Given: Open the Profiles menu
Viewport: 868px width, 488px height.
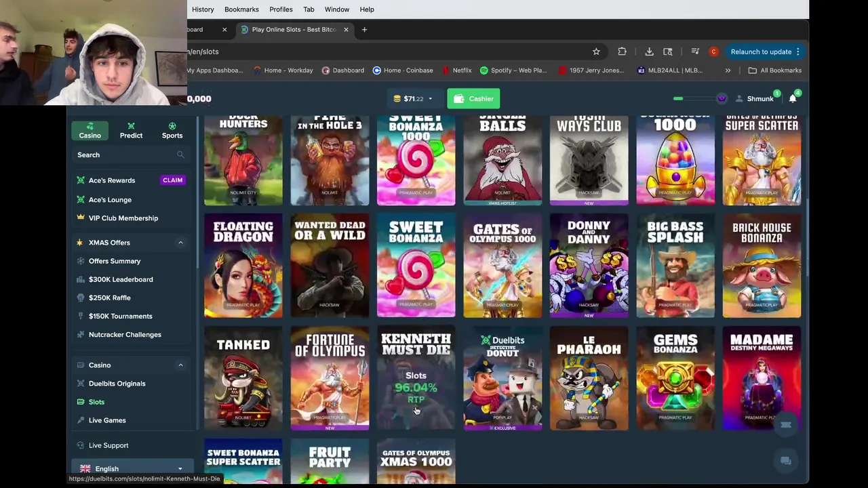Looking at the screenshot, I should coord(281,9).
